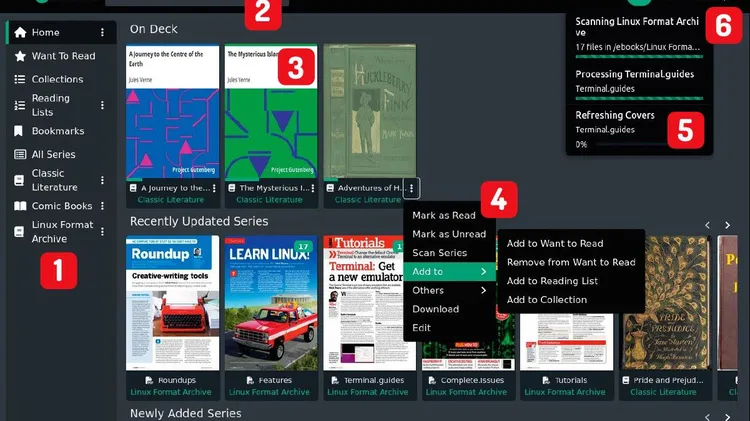
Task: Click series icon beside Terminal.guides
Action: click(335, 380)
